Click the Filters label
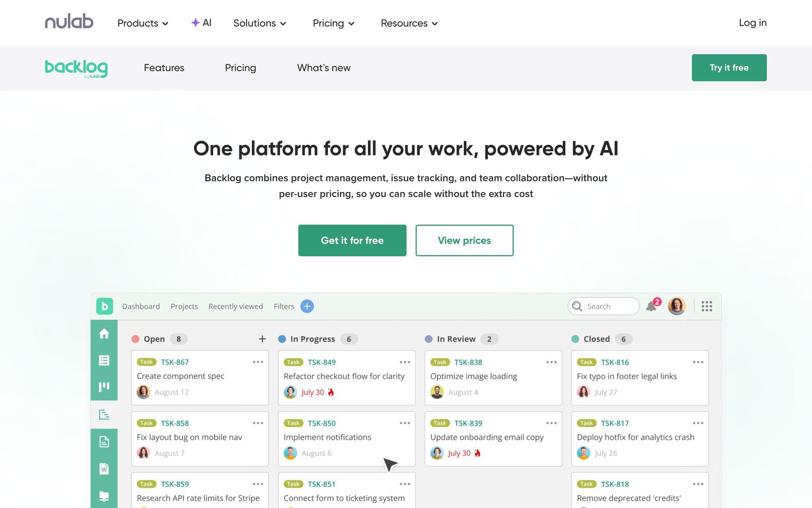The height and width of the screenshot is (508, 812). (x=284, y=306)
